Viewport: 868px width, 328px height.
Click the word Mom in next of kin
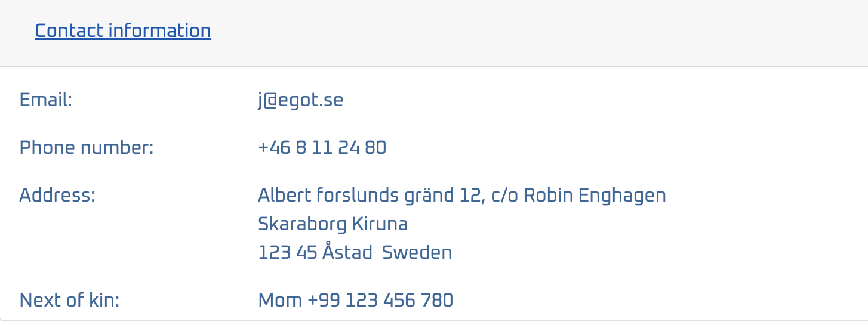[280, 300]
